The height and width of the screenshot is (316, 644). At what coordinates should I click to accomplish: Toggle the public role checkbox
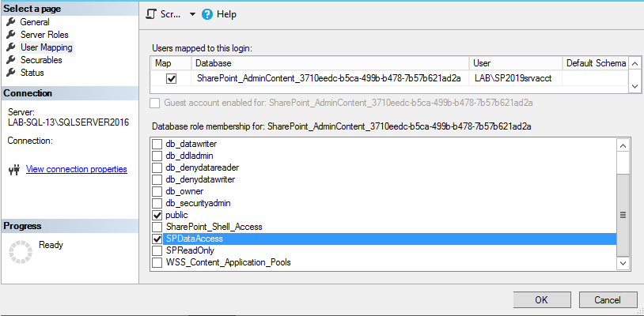pyautogui.click(x=157, y=215)
